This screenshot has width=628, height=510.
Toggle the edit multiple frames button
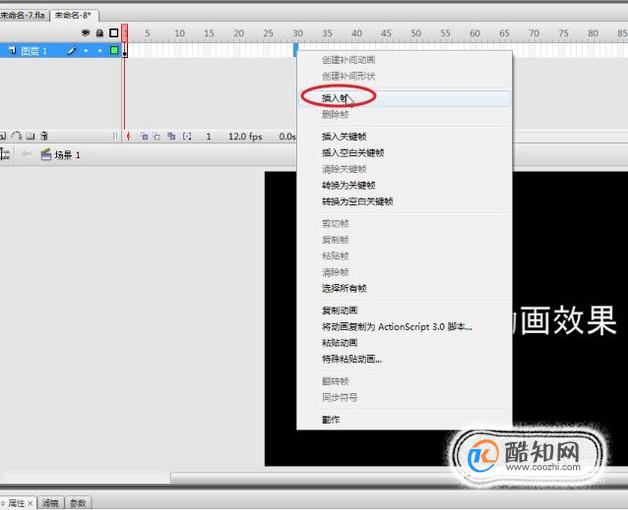point(171,136)
